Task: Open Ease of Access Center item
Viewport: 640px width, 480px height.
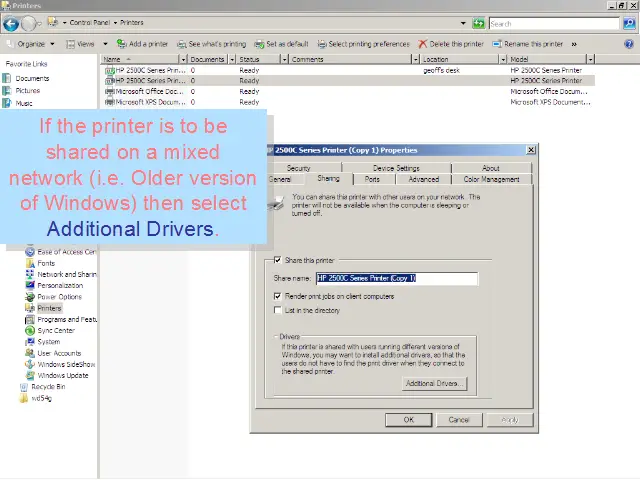Action: coord(61,252)
